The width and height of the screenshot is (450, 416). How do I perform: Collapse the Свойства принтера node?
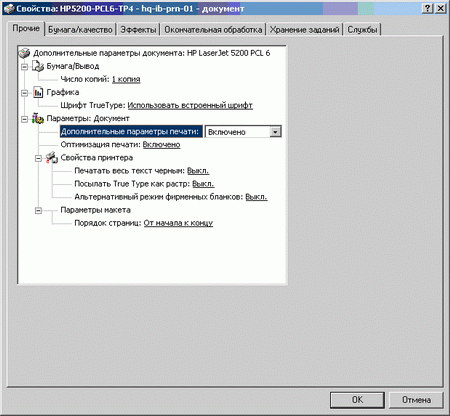pos(38,158)
